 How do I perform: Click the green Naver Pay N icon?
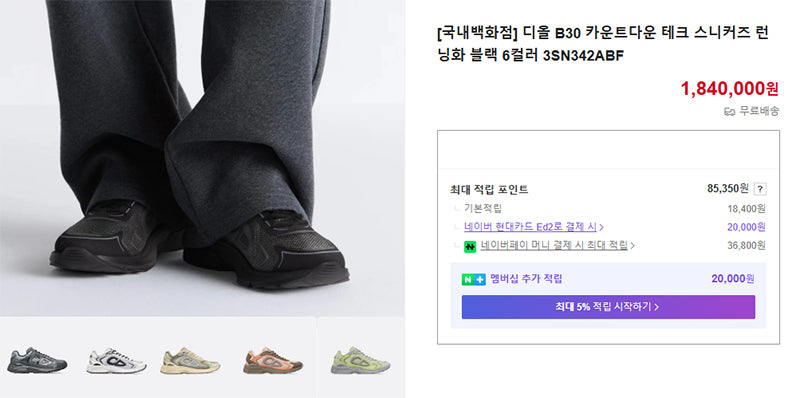[x=470, y=246]
